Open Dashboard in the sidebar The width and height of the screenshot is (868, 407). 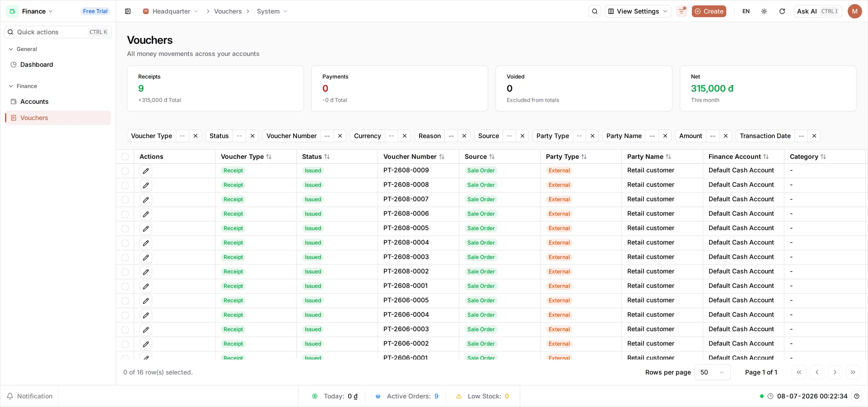click(58, 65)
